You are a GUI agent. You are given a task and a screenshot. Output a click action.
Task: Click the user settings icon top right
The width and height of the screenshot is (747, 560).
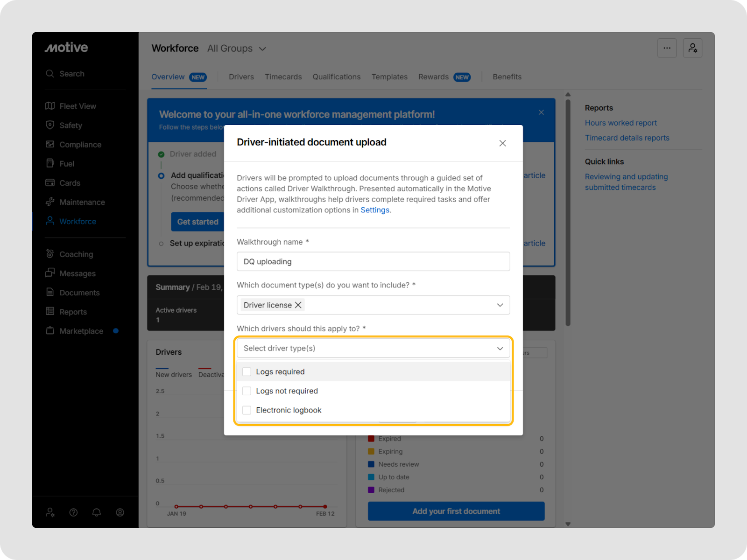point(693,48)
